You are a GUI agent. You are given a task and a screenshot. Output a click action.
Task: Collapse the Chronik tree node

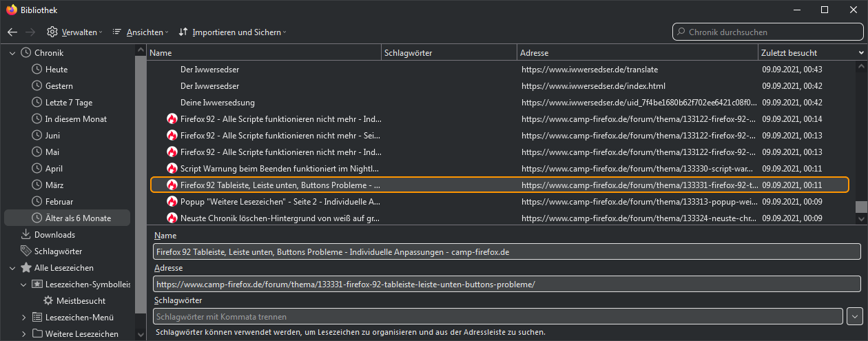pos(12,53)
